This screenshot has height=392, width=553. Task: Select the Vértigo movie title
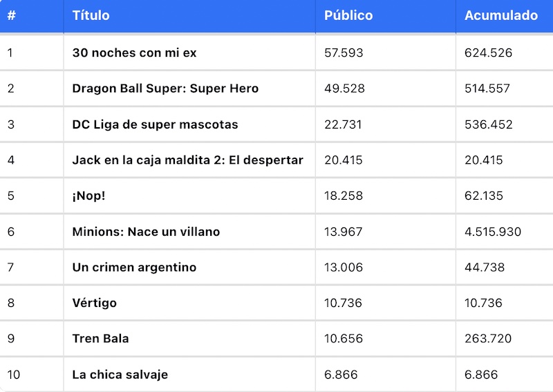pyautogui.click(x=95, y=303)
